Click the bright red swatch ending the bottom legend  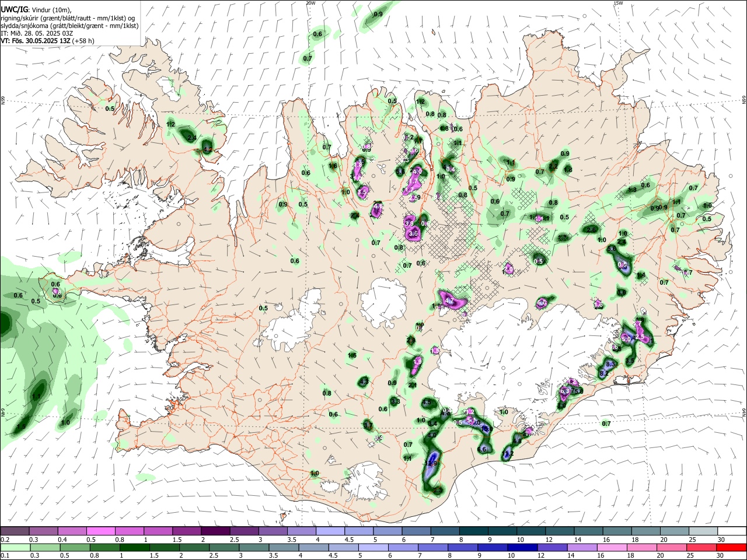(x=732, y=547)
